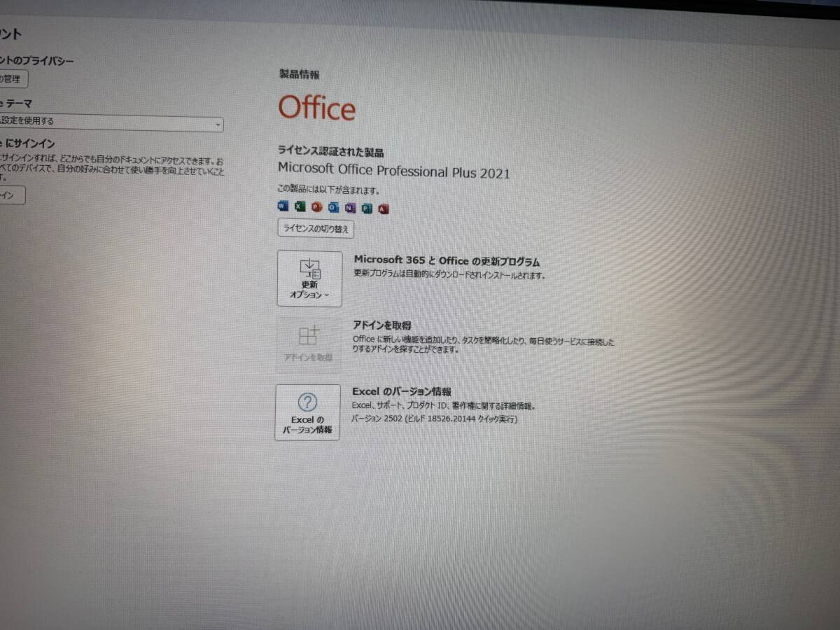Click the Publisher app icon
Image resolution: width=840 pixels, height=630 pixels.
click(367, 208)
